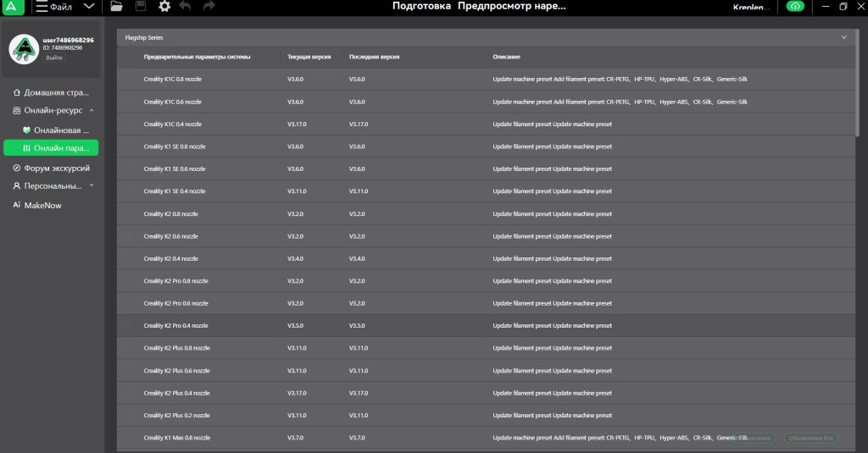The width and height of the screenshot is (868, 453).
Task: Click the save disk icon
Action: tap(140, 7)
